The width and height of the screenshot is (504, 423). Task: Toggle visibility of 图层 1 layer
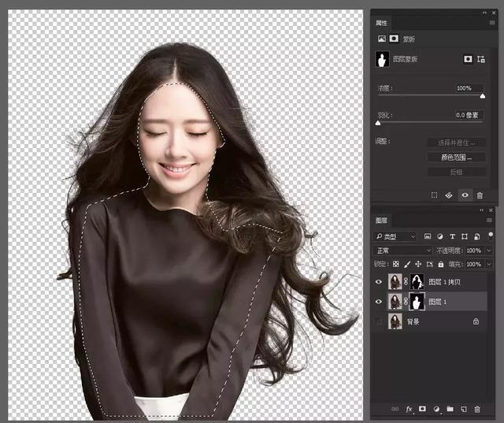(x=379, y=302)
